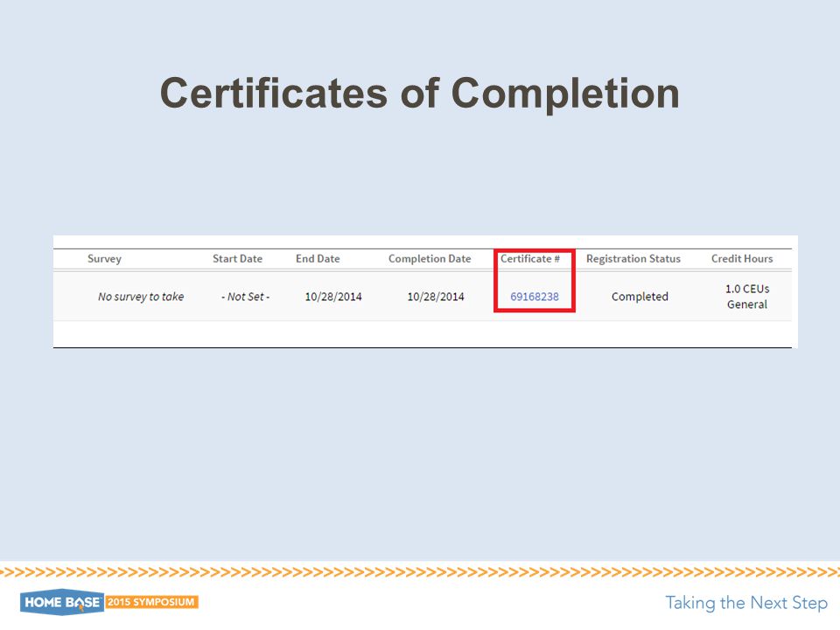The image size is (840, 630).
Task: Select the '1.0 CEUs General' credit hours cell
Action: 747,297
